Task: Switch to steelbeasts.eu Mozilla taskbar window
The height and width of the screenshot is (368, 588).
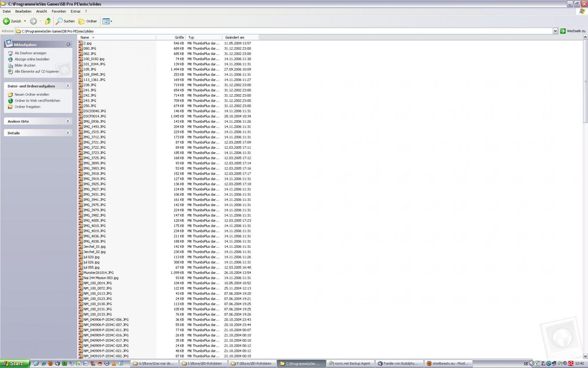Action: 448,363
